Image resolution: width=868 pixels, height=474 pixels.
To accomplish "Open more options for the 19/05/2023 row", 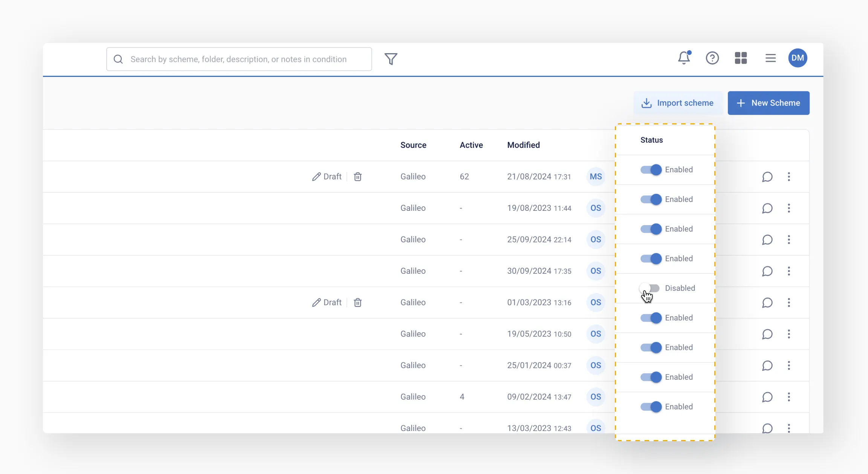I will (x=789, y=334).
